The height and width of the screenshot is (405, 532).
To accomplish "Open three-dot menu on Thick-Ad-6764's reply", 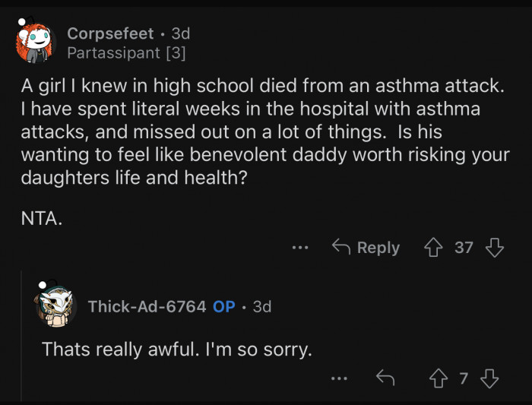I will pos(340,378).
